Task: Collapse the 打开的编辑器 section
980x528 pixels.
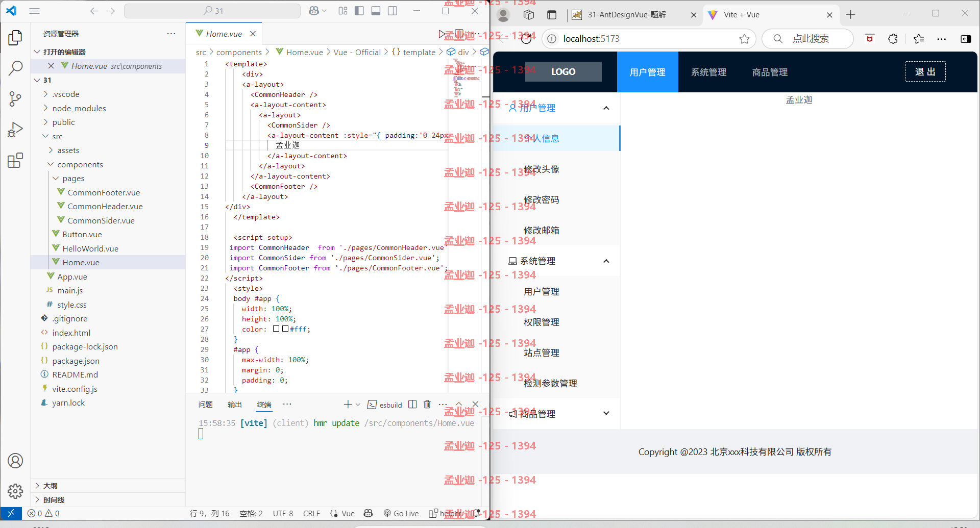Action: click(37, 52)
